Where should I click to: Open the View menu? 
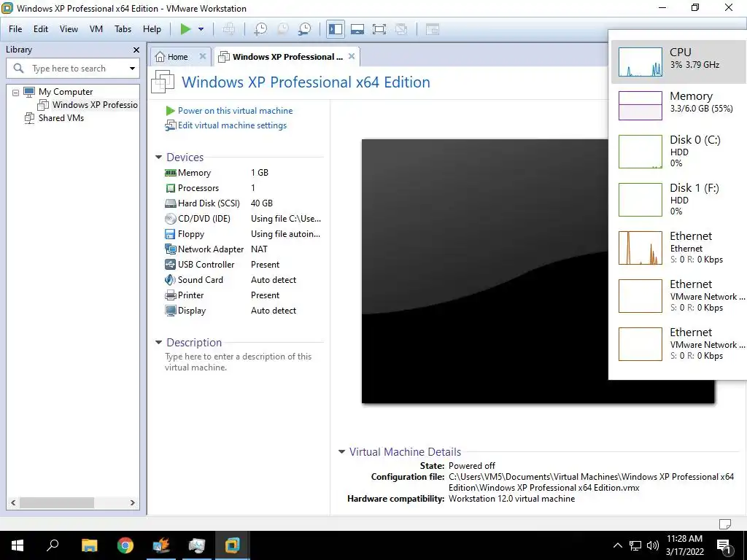tap(69, 29)
